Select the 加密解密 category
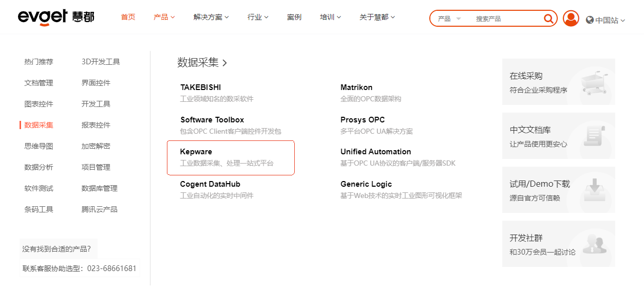The width and height of the screenshot is (644, 287). coord(96,146)
